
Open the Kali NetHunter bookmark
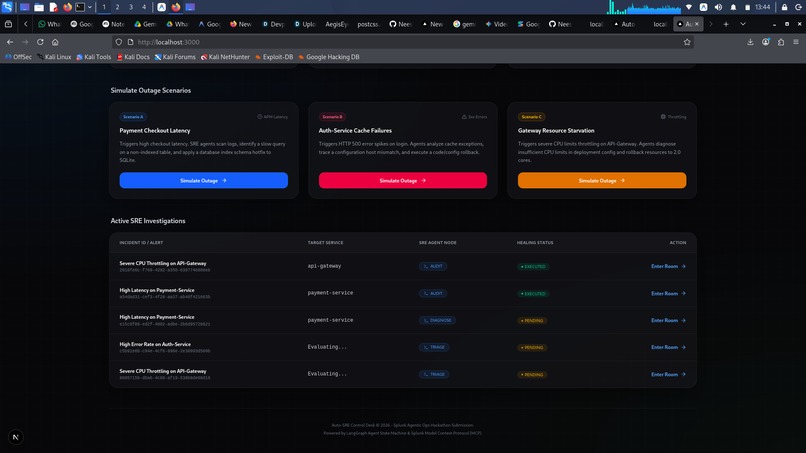coord(225,57)
